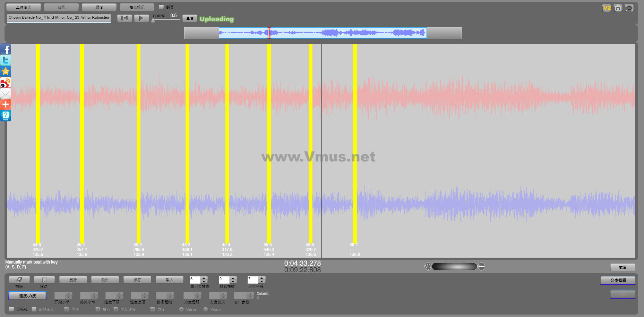Switch to the 波形 view tab
The height and width of the screenshot is (317, 644).
coord(61,7)
